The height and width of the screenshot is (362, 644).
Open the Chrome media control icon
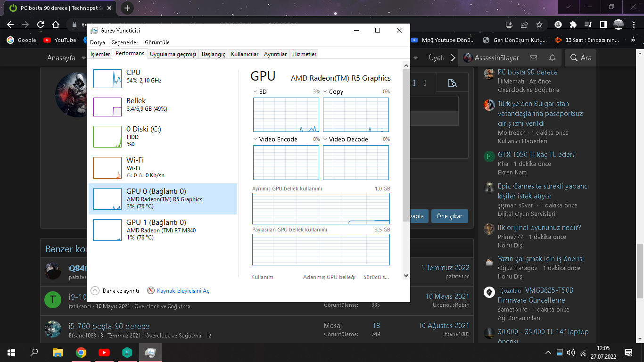[x=588, y=25]
